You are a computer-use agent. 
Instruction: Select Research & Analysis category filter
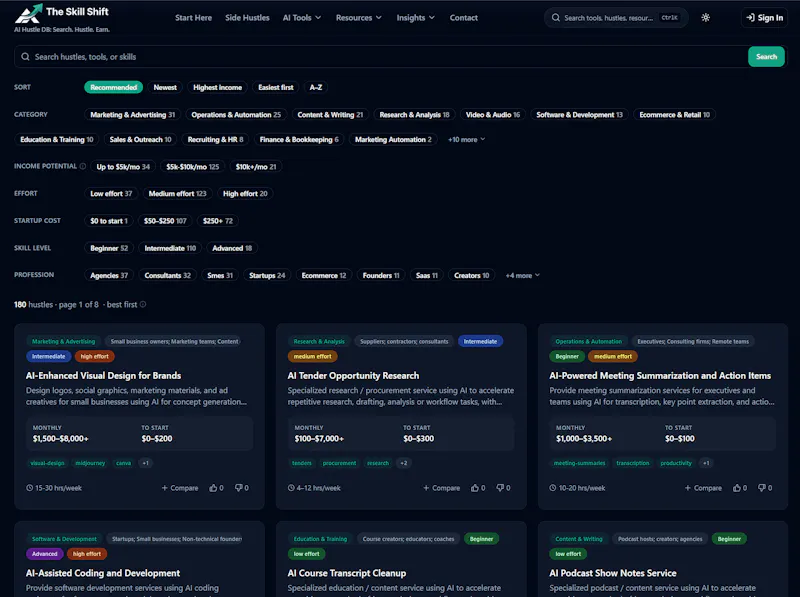tap(414, 115)
